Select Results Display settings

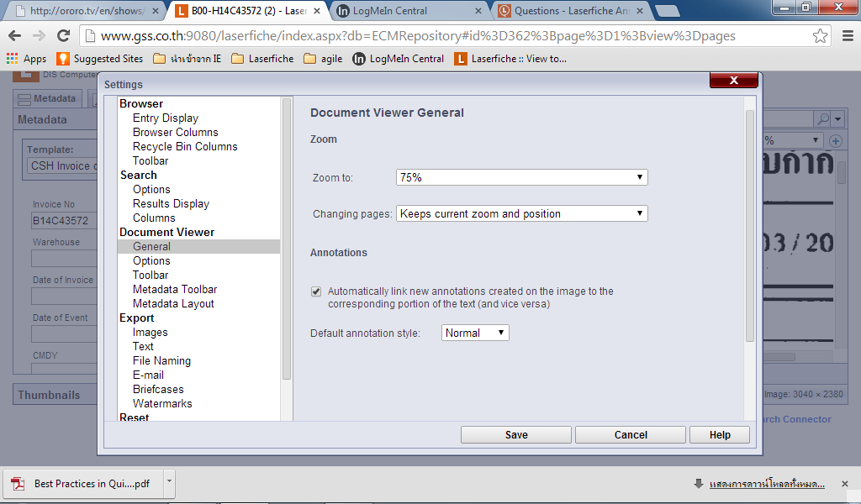click(x=171, y=203)
